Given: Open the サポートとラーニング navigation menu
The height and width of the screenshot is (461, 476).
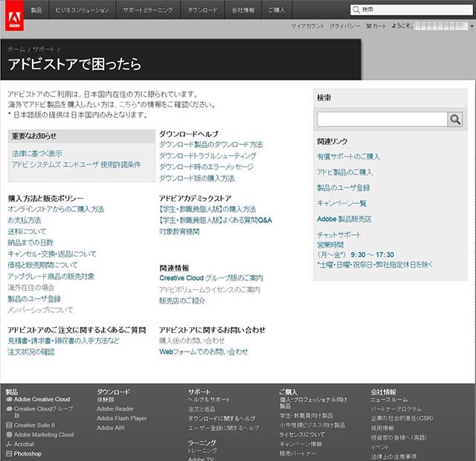Looking at the screenshot, I should pyautogui.click(x=148, y=10).
